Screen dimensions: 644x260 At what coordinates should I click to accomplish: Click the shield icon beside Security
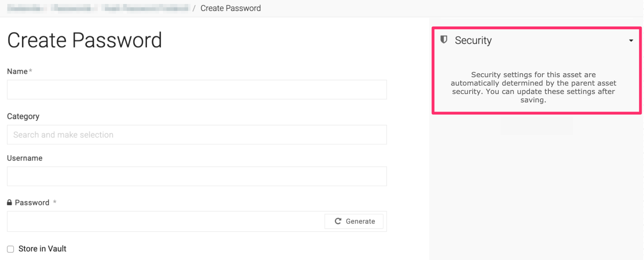443,40
